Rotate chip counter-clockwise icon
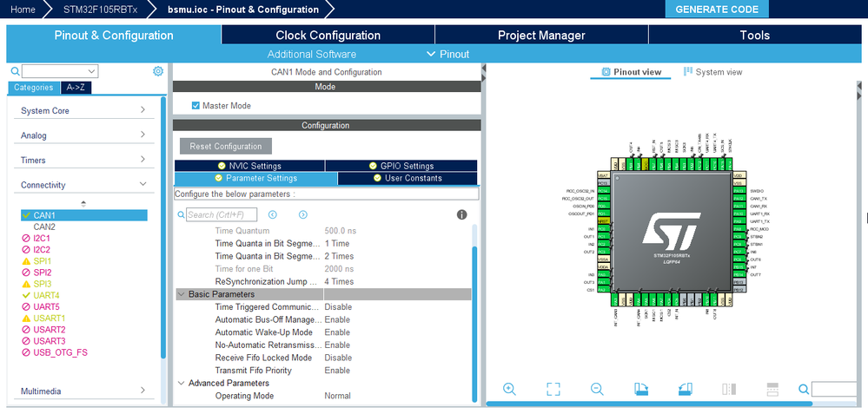The height and width of the screenshot is (414, 868). pos(685,389)
